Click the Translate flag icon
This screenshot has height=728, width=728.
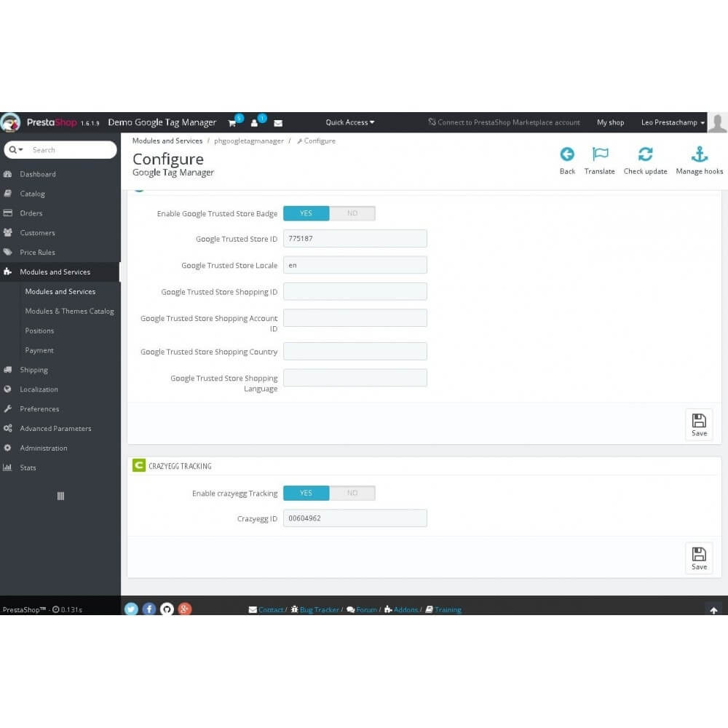600,154
